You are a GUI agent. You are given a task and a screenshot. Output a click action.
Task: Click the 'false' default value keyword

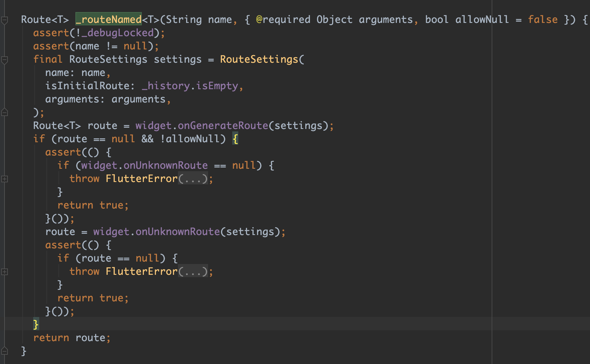(x=542, y=20)
